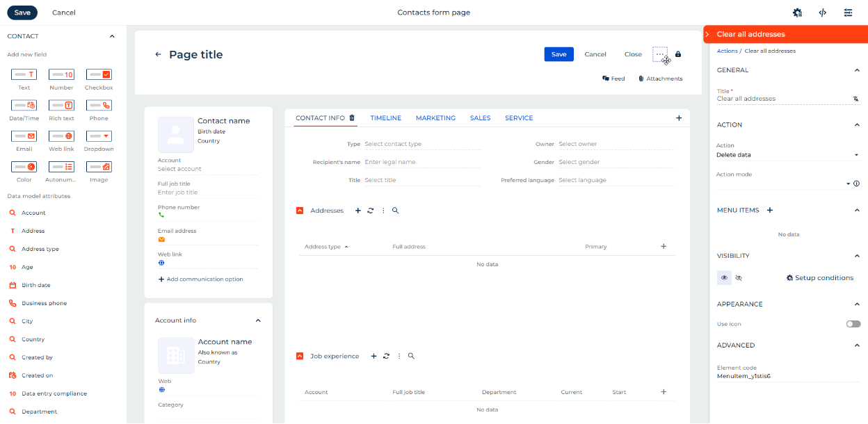This screenshot has width=868, height=424.
Task: Open the business rules icon in top toolbar
Action: [x=797, y=13]
